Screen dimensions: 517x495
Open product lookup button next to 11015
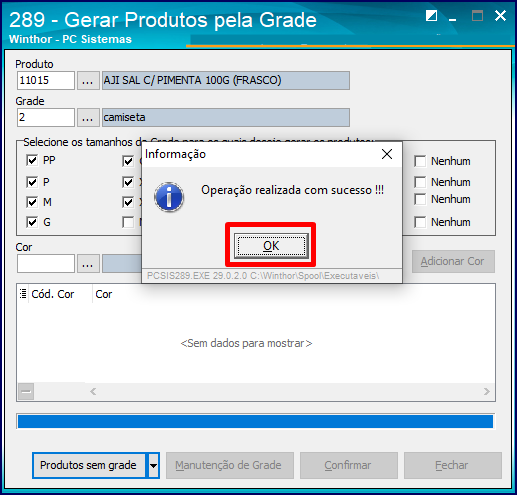(x=88, y=80)
